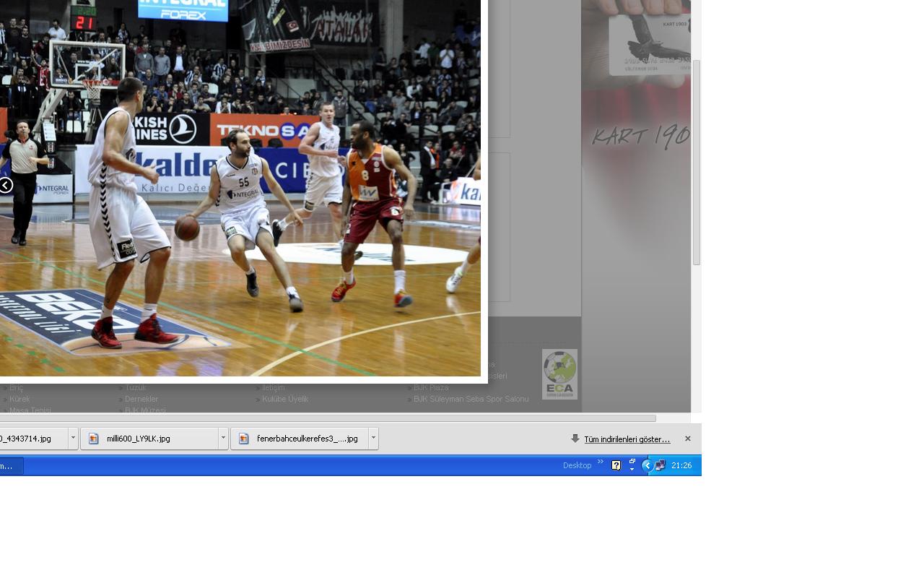Expand the Desktop toolbar chevron

(x=601, y=462)
